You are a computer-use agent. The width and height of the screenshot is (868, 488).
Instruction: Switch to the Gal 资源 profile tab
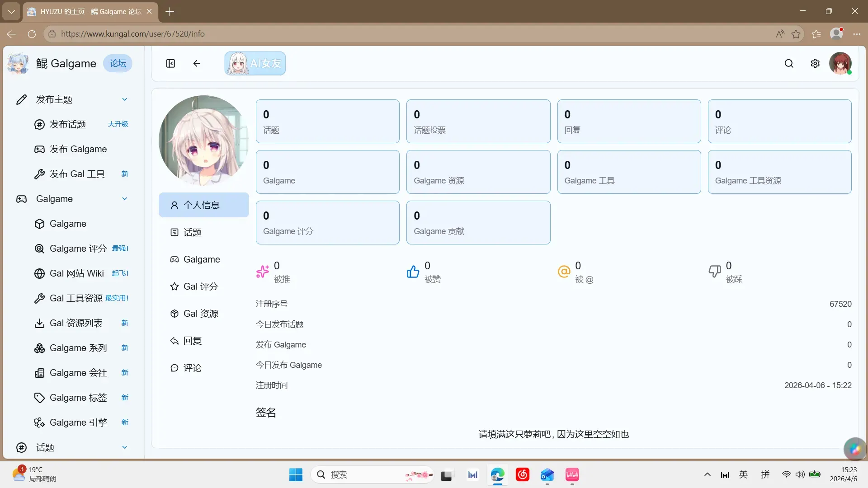(204, 314)
